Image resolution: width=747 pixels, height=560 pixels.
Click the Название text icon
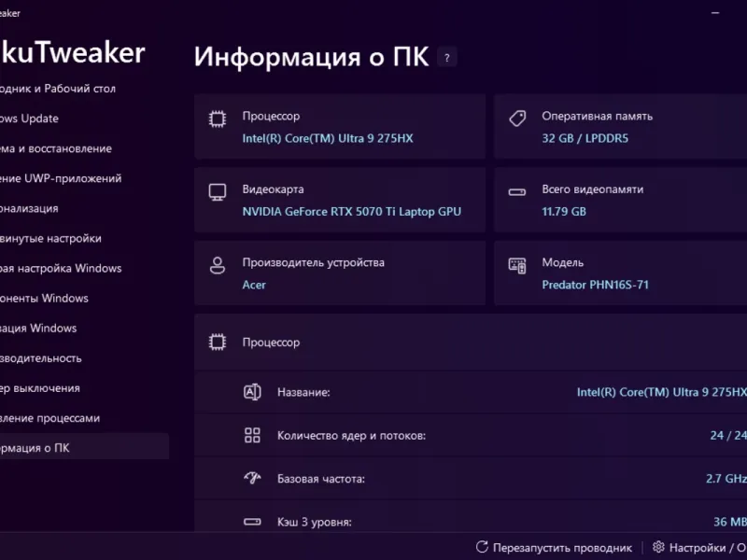click(x=252, y=392)
